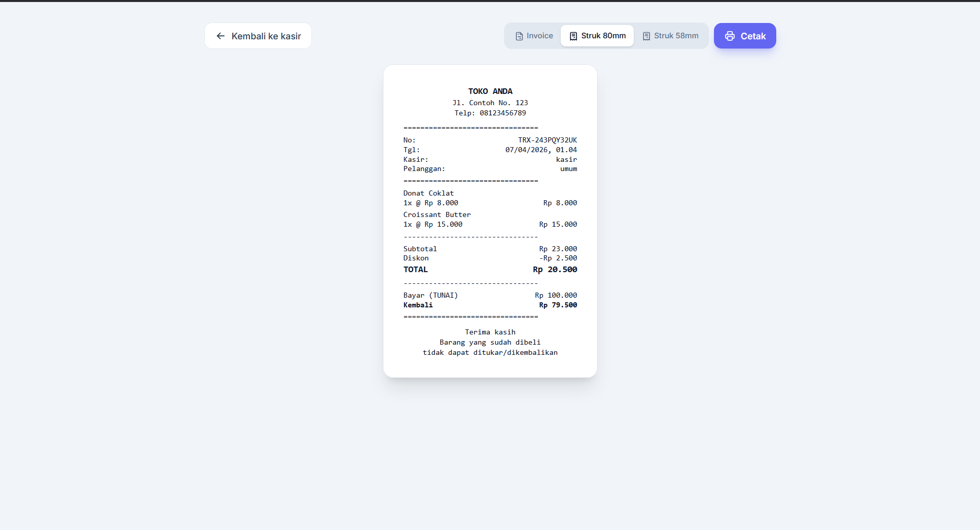This screenshot has width=980, height=530.
Task: Click the Struk 58mm receipt icon
Action: click(x=647, y=36)
